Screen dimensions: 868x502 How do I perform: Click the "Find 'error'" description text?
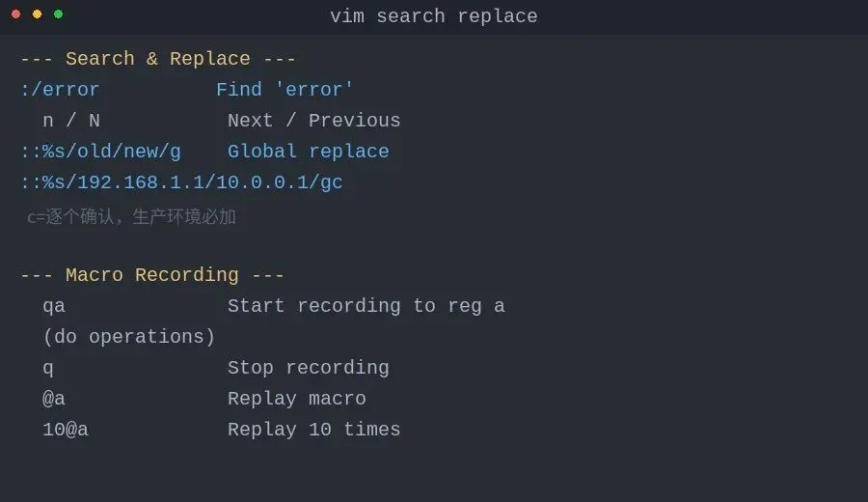[x=285, y=90]
